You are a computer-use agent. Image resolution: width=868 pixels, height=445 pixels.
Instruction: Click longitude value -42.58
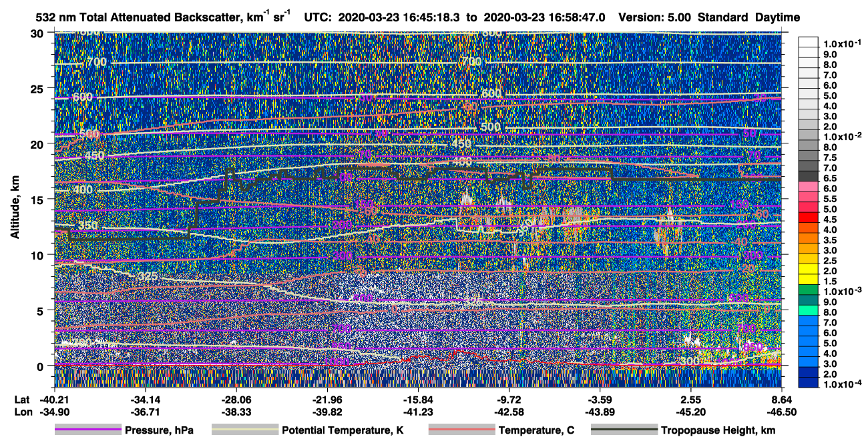(x=509, y=412)
